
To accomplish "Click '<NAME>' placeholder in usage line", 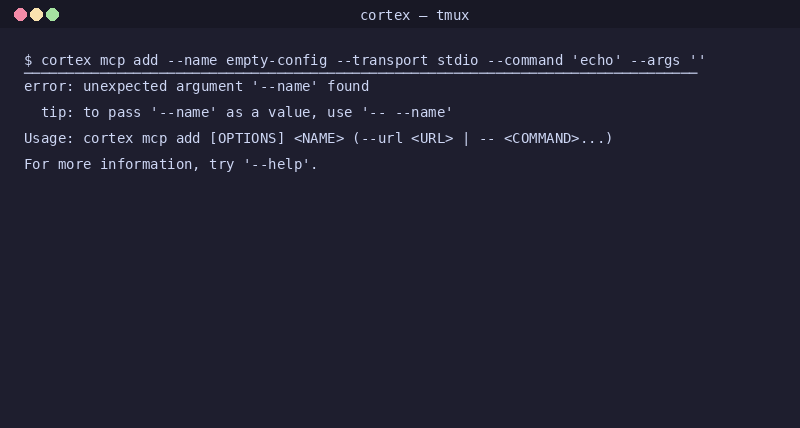I will pos(319,138).
